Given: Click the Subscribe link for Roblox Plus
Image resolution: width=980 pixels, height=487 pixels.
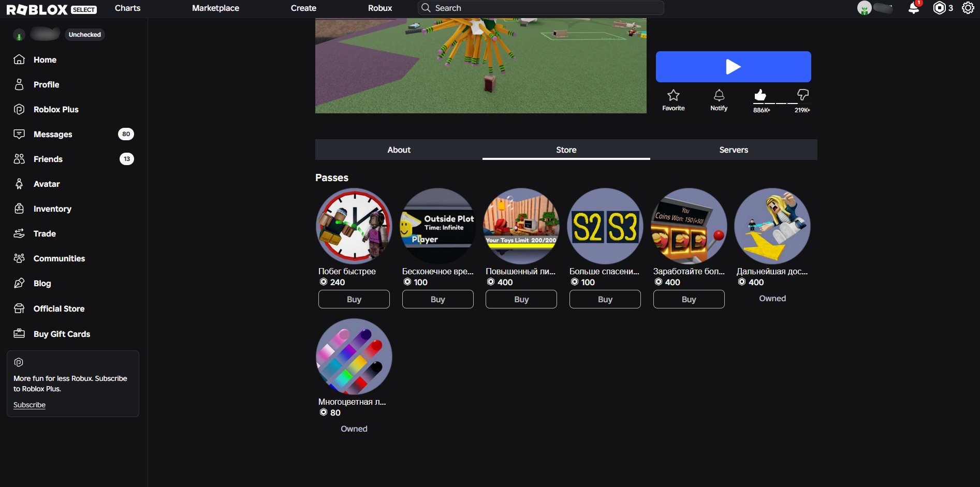Looking at the screenshot, I should 30,405.
